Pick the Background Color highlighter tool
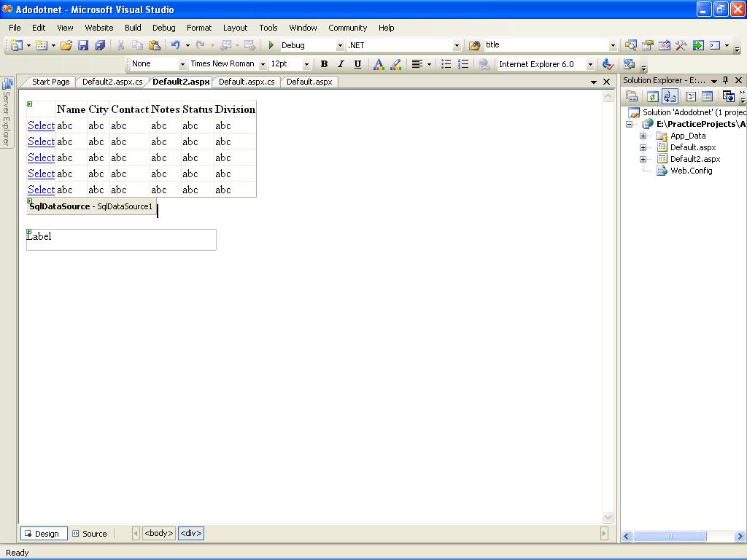Viewport: 747px width, 560px height. tap(395, 64)
